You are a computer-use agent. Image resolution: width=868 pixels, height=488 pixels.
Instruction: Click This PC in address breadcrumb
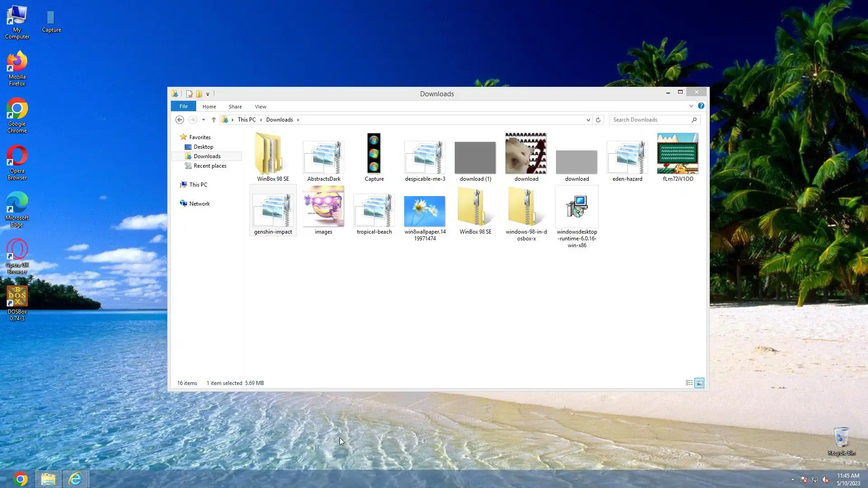[246, 120]
